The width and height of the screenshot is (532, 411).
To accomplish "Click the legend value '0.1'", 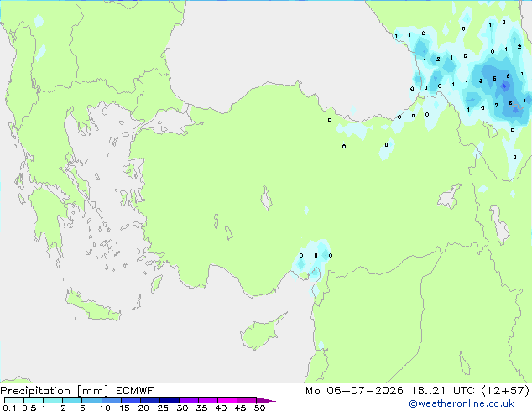I will [9, 408].
